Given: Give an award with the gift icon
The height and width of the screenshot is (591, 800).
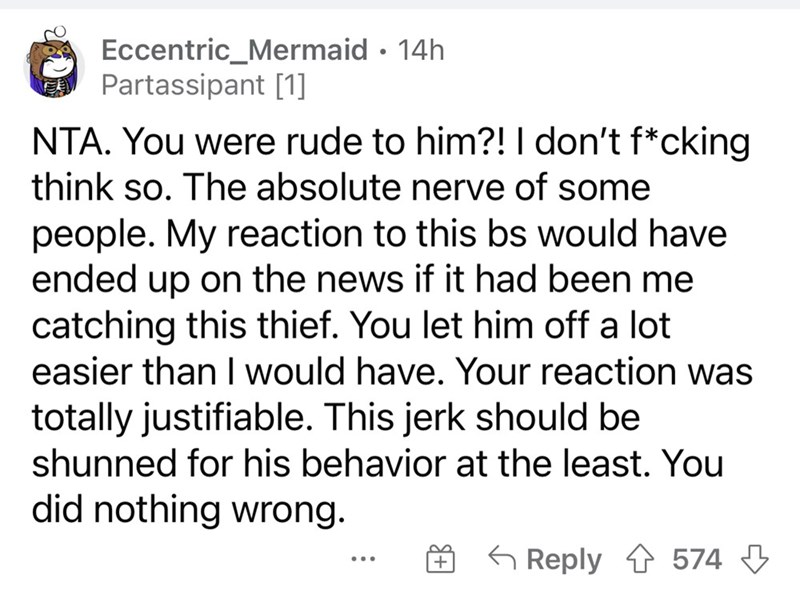Looking at the screenshot, I should pos(440,558).
